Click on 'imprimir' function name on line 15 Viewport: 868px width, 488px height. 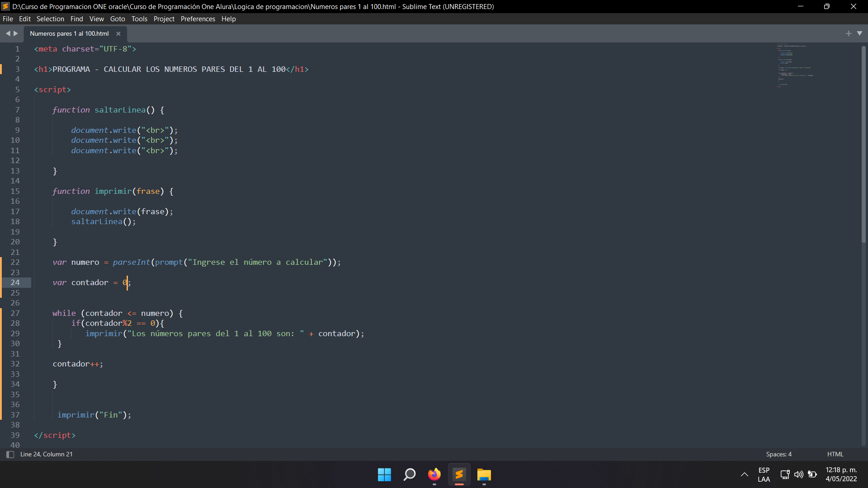tap(113, 191)
